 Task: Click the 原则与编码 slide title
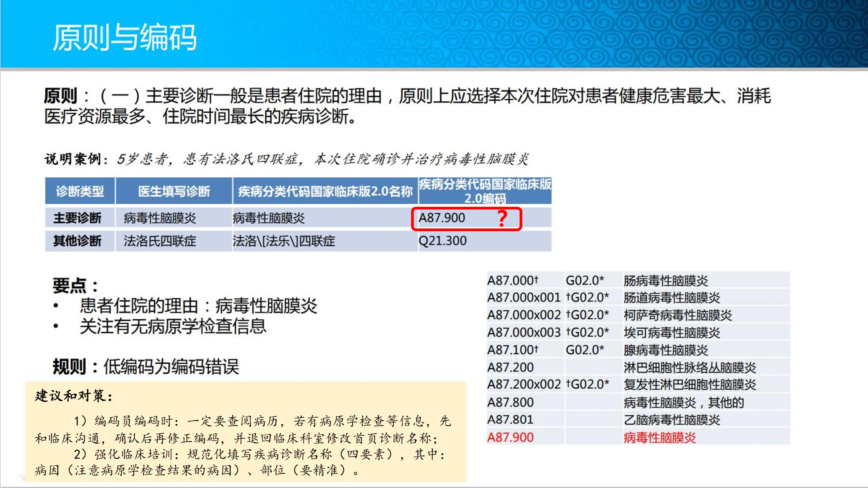[x=124, y=36]
